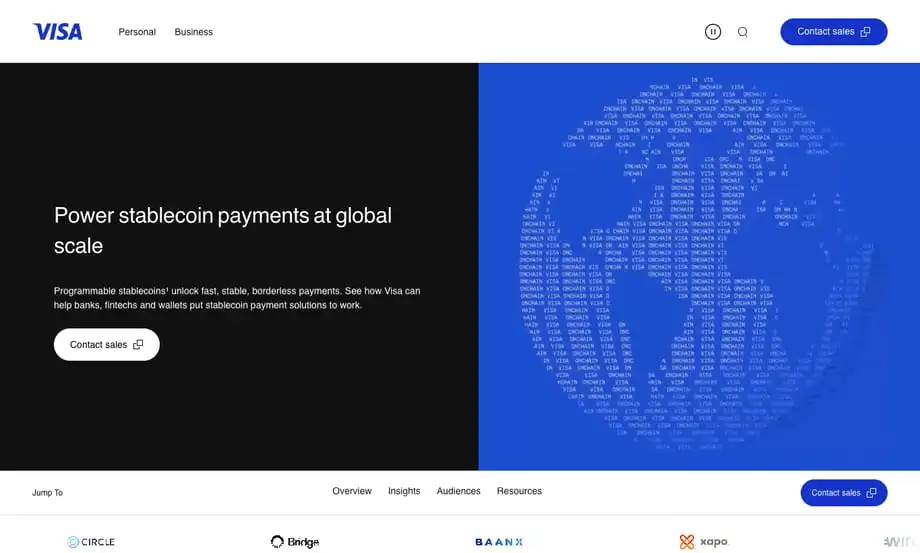Screen dimensions: 920x553
Task: Pause the hero animation
Action: tap(712, 32)
